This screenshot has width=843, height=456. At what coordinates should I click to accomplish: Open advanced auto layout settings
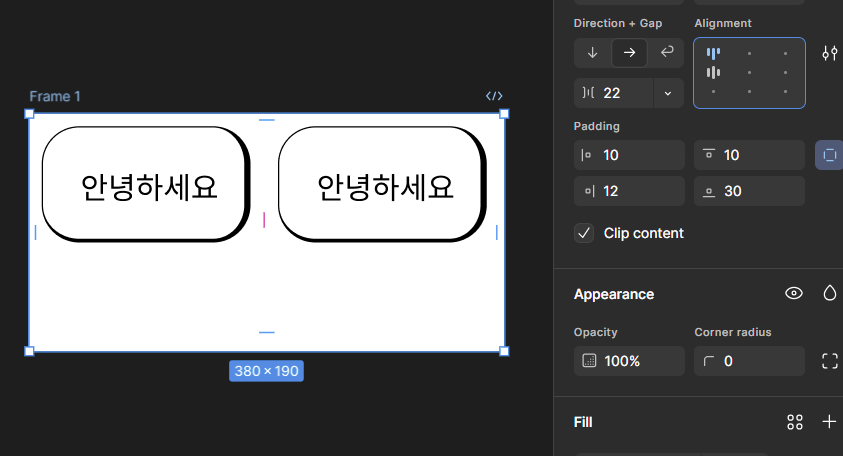tap(830, 53)
